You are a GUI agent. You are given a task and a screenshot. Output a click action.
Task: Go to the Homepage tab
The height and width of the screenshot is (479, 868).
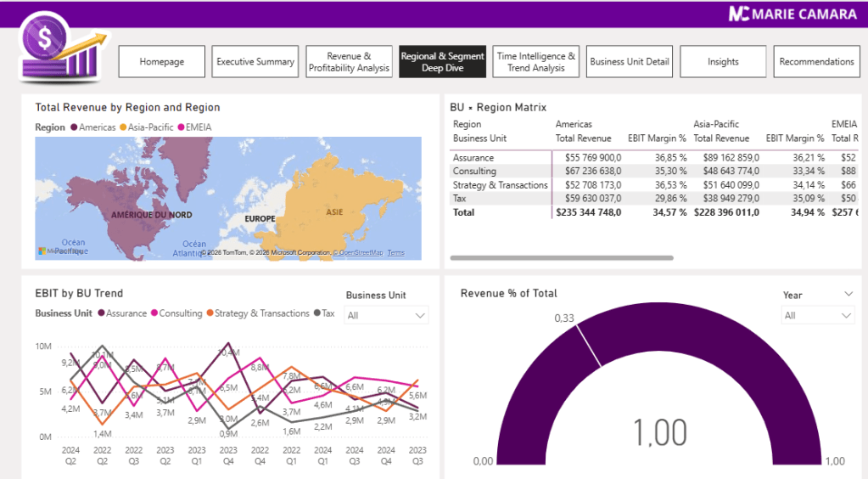pos(162,62)
